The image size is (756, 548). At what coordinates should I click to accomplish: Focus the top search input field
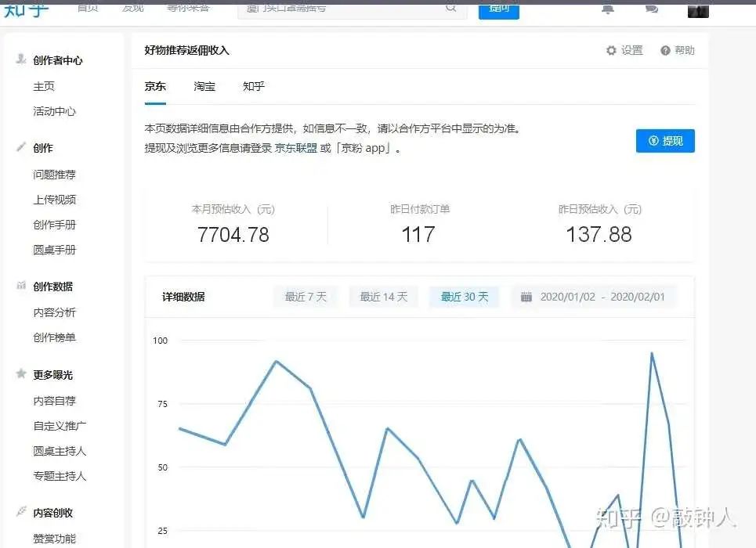(352, 11)
